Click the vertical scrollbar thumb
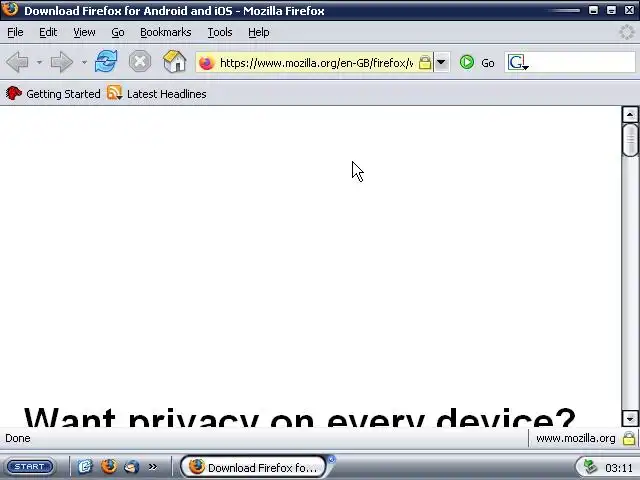640x480 pixels. click(x=630, y=140)
